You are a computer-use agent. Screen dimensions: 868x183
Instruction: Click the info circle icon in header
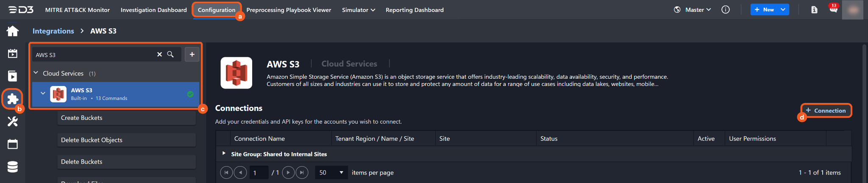(726, 10)
